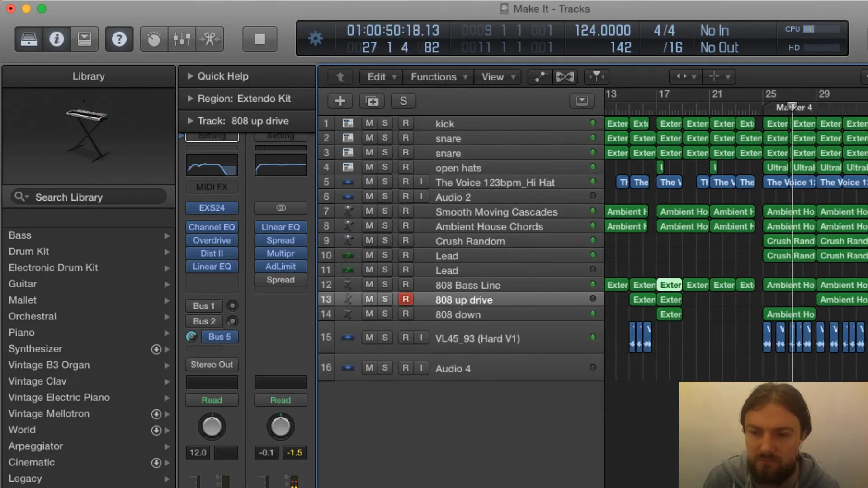Click the Synthesizer download arrow icon
868x488 pixels.
tap(156, 349)
